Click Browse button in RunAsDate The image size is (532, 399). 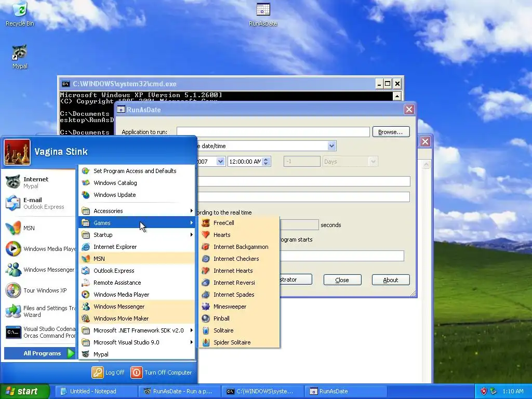coord(391,131)
